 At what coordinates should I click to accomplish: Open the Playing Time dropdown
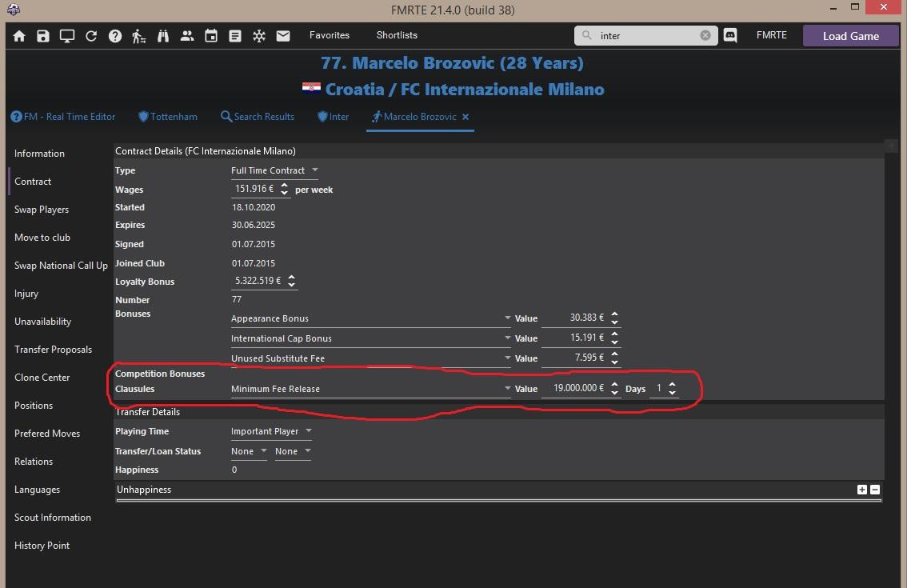pyautogui.click(x=309, y=431)
